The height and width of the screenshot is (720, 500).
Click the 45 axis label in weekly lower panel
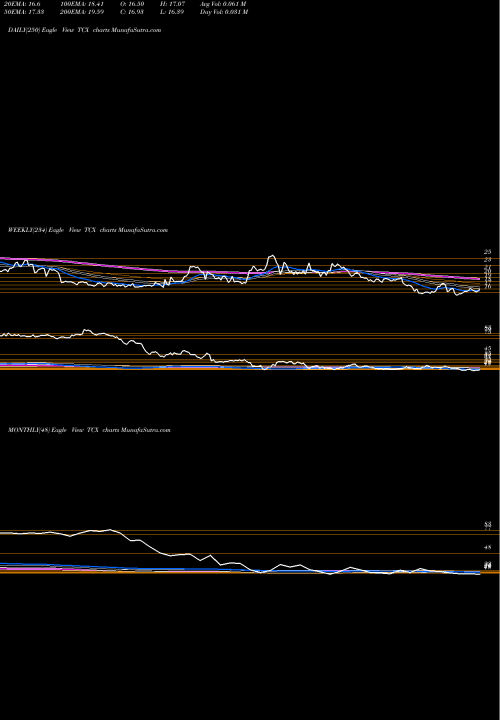click(x=488, y=349)
